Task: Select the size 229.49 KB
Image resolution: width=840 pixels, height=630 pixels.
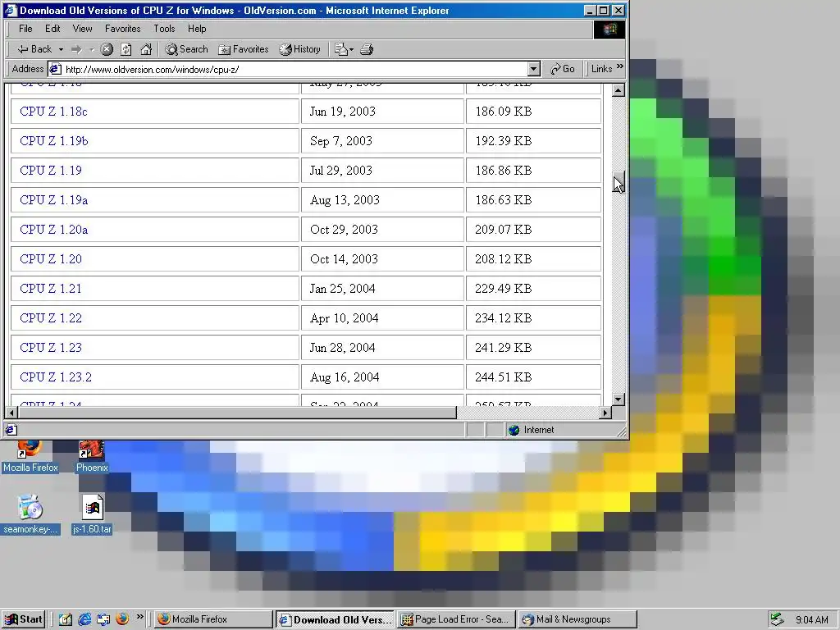Action: point(503,288)
